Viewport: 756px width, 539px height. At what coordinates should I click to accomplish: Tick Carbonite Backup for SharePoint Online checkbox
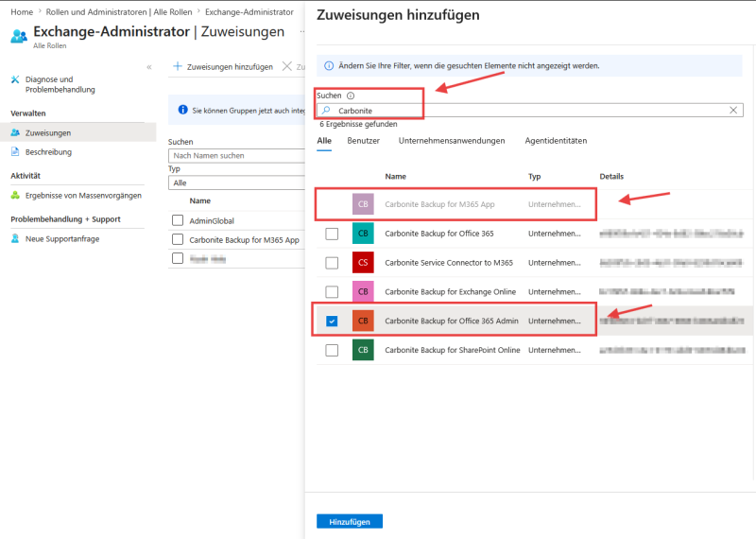click(332, 350)
